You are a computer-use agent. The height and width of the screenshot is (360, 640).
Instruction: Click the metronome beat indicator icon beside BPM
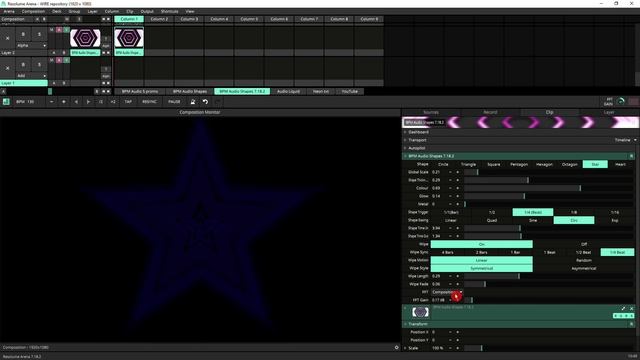click(x=6, y=102)
